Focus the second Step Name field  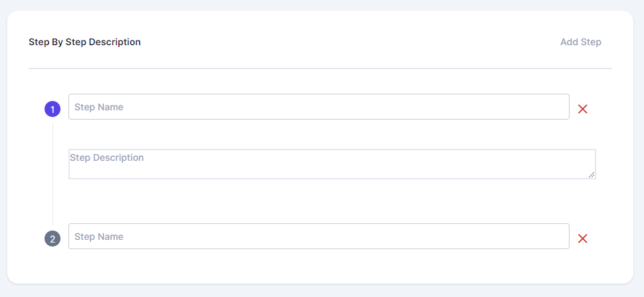coord(319,237)
